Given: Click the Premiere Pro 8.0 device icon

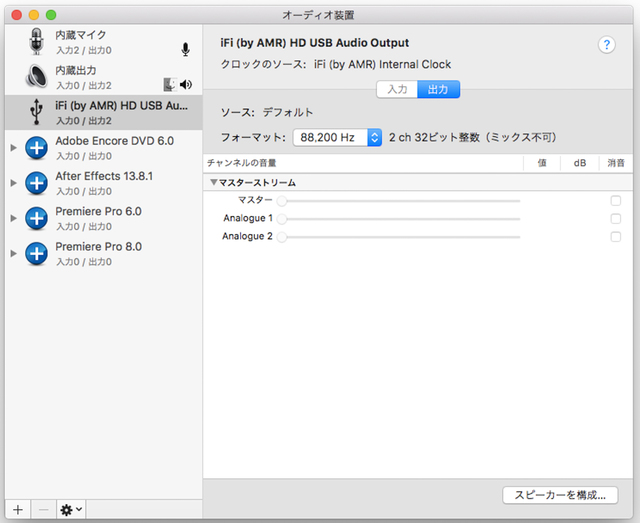Looking at the screenshot, I should [37, 253].
